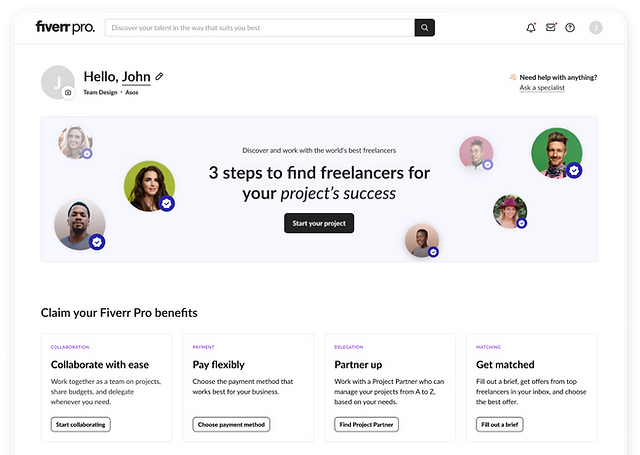
Task: Click the Claim your Fiverr Pro benefits heading
Action: (x=119, y=313)
